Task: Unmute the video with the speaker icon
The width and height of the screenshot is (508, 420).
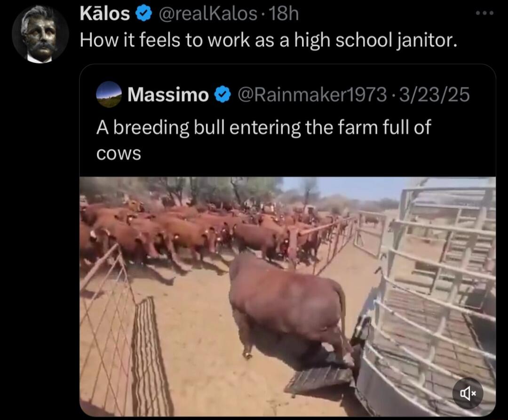Action: (x=468, y=393)
